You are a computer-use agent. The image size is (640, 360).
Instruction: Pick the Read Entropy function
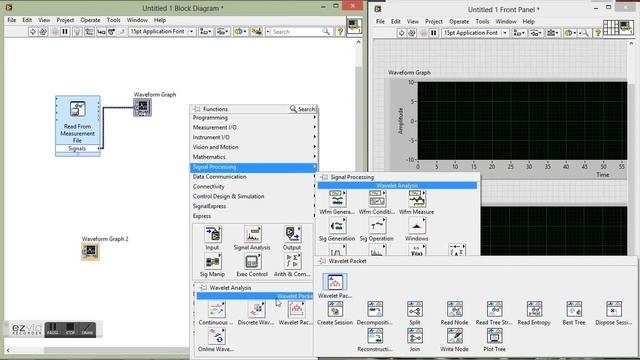(534, 309)
